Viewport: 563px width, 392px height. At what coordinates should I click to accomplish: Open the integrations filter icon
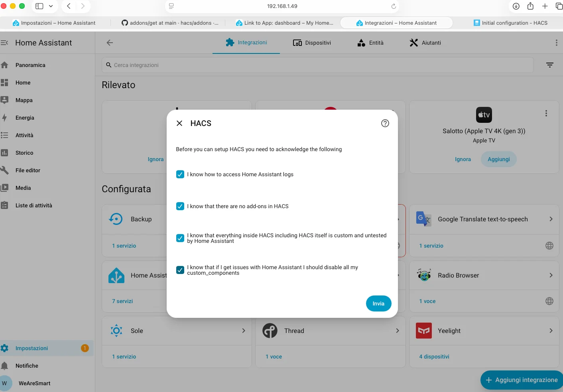point(550,65)
